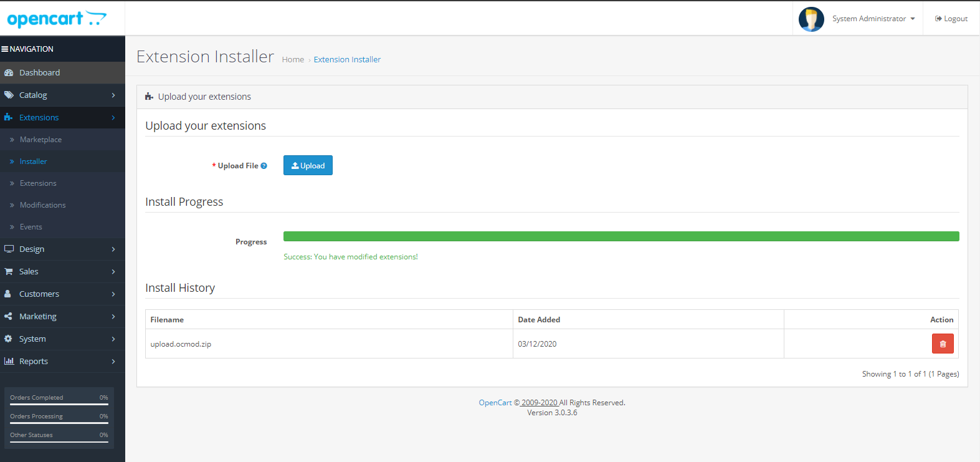The image size is (980, 462).
Task: Click the Showing 1 to 1 pagination text
Action: [910, 374]
